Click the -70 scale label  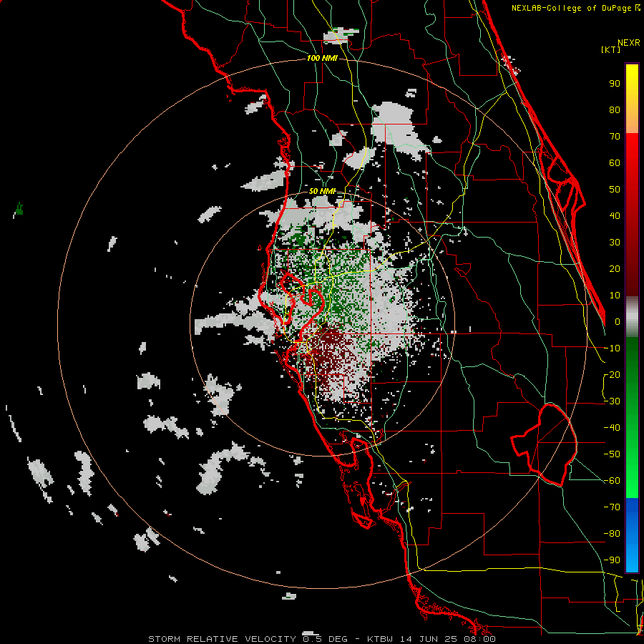click(612, 507)
